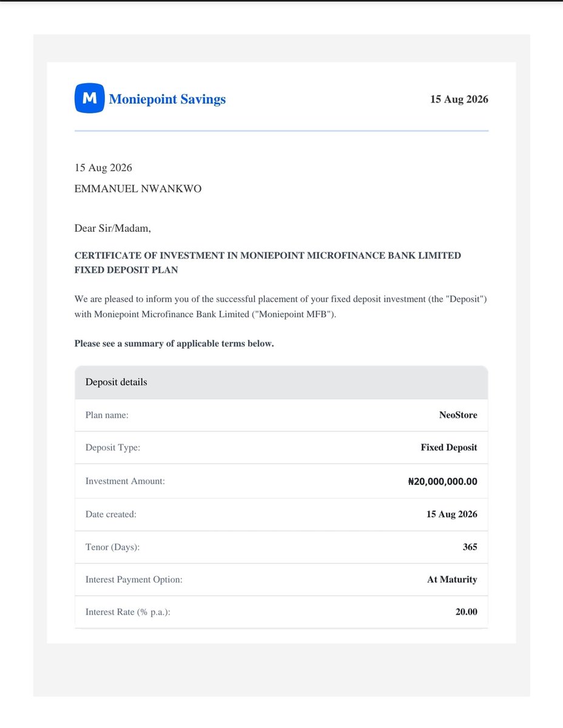Viewport: 563px width, 728px height.
Task: Click the Tenor (Days) label
Action: [x=113, y=547]
